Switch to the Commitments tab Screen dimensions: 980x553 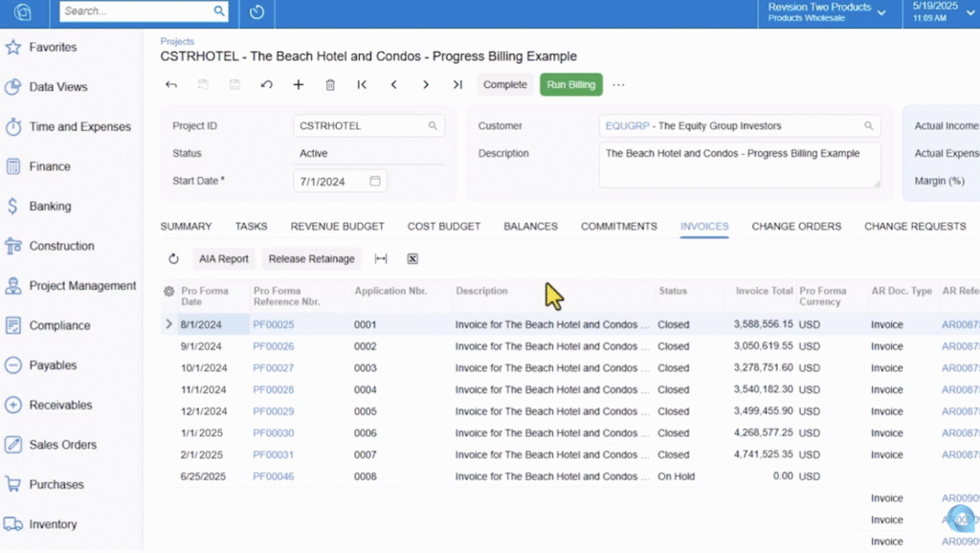click(x=619, y=226)
